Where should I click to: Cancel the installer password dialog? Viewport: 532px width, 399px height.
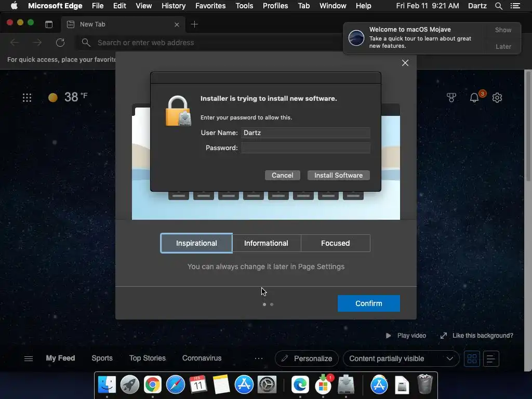[x=282, y=176]
